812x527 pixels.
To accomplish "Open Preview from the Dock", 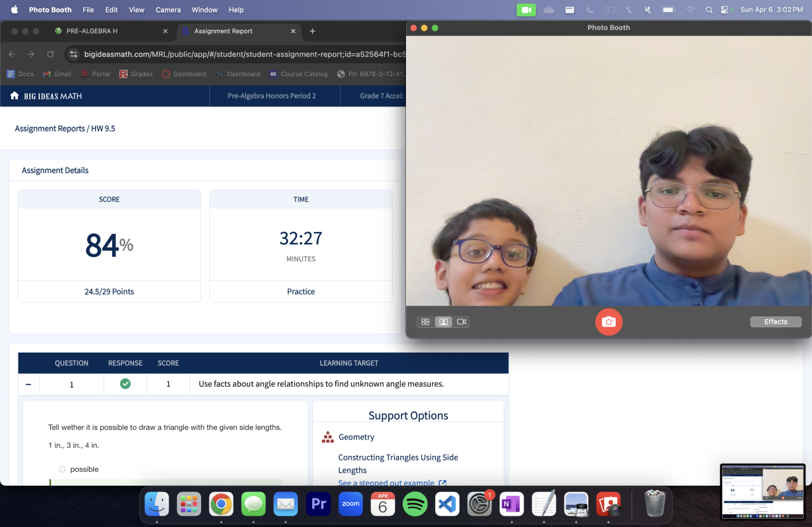I will point(577,504).
